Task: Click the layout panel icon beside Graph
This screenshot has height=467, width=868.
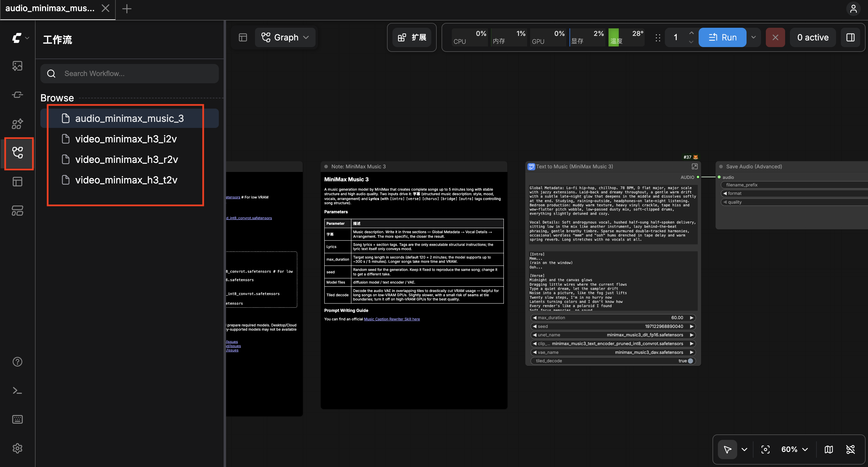Action: pyautogui.click(x=243, y=37)
